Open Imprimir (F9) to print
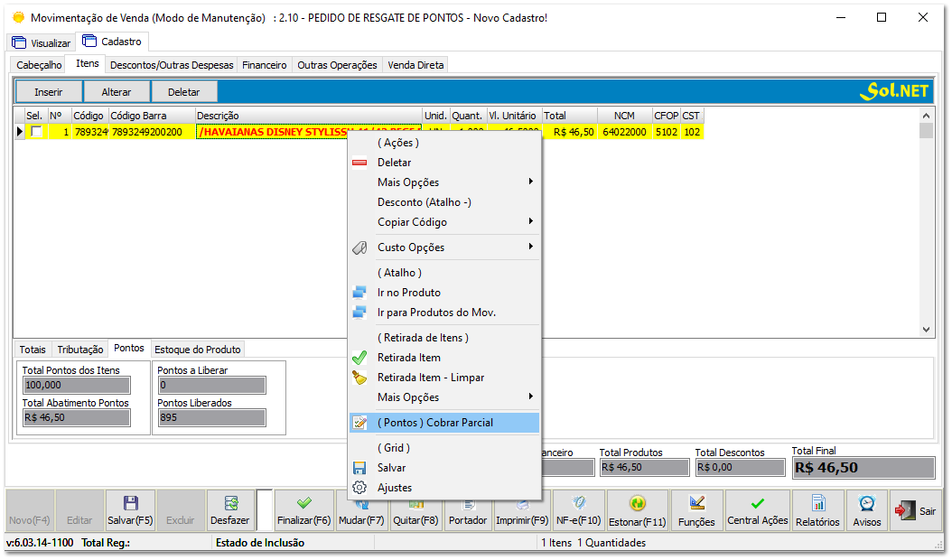Screen dimensions: 952x560 (x=524, y=509)
